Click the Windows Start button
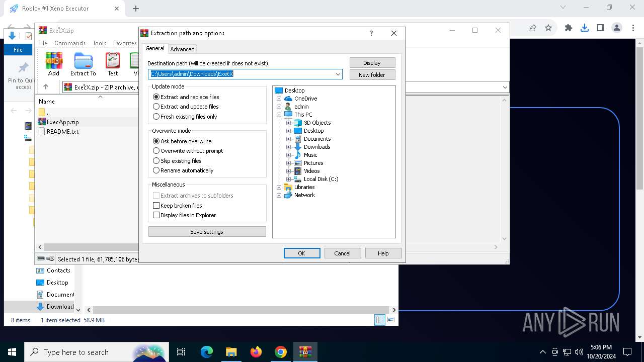The height and width of the screenshot is (362, 644). point(12,352)
